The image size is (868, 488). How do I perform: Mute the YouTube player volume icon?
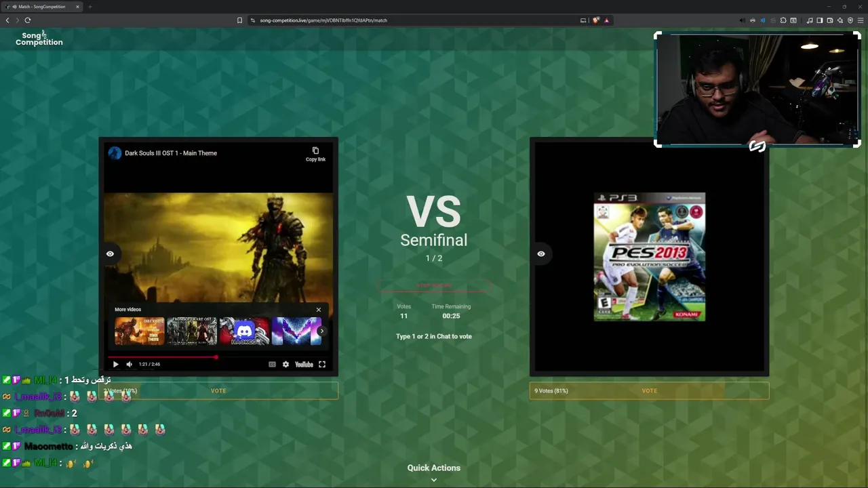[129, 364]
